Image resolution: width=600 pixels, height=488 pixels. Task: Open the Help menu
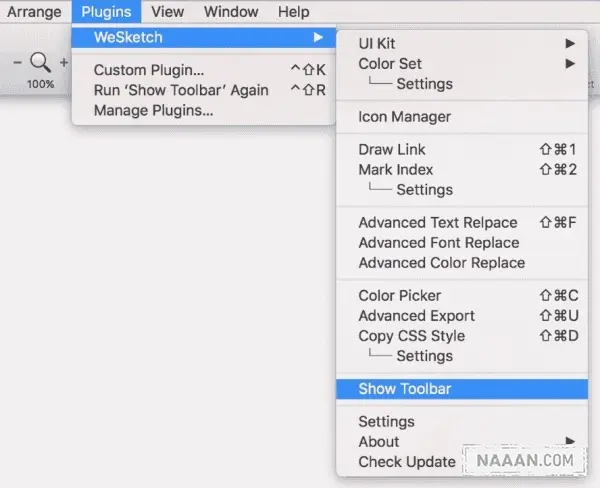pyautogui.click(x=293, y=12)
